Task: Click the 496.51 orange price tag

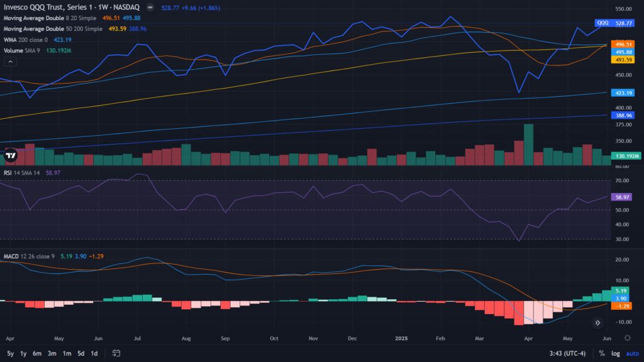Action: [x=623, y=45]
